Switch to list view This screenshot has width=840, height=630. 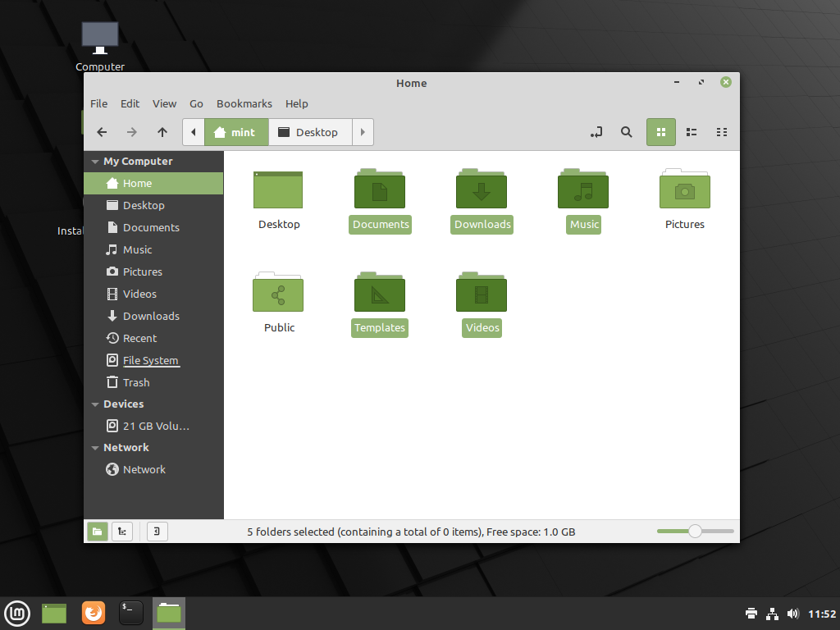pyautogui.click(x=692, y=132)
